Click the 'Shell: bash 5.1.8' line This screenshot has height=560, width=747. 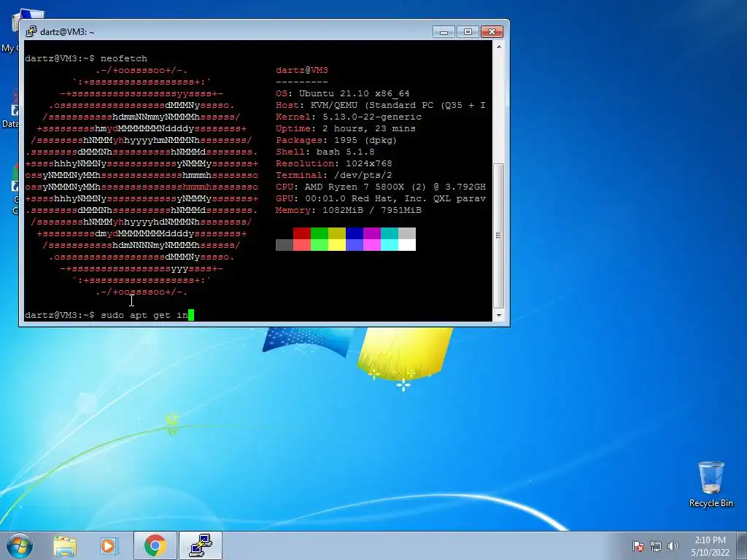click(325, 152)
